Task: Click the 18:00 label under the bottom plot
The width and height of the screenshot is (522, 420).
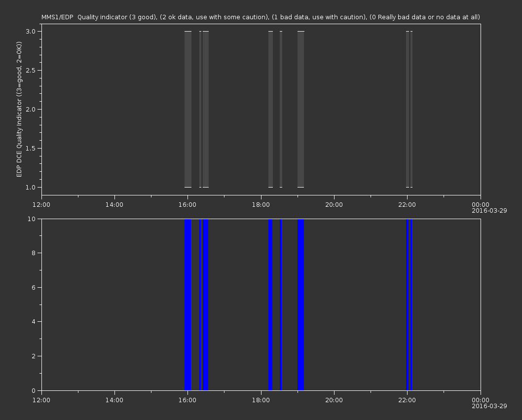Action: pos(261,400)
